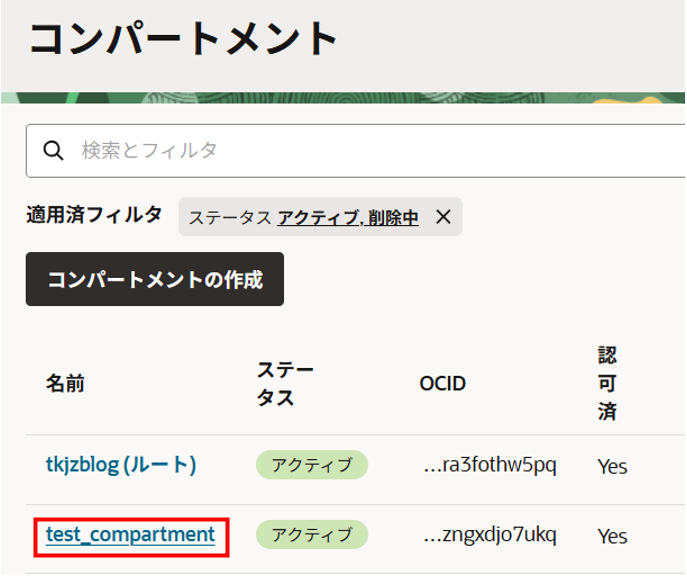Click the ステータス label inside the filter chip
This screenshot has width=687, height=576.
(x=230, y=217)
